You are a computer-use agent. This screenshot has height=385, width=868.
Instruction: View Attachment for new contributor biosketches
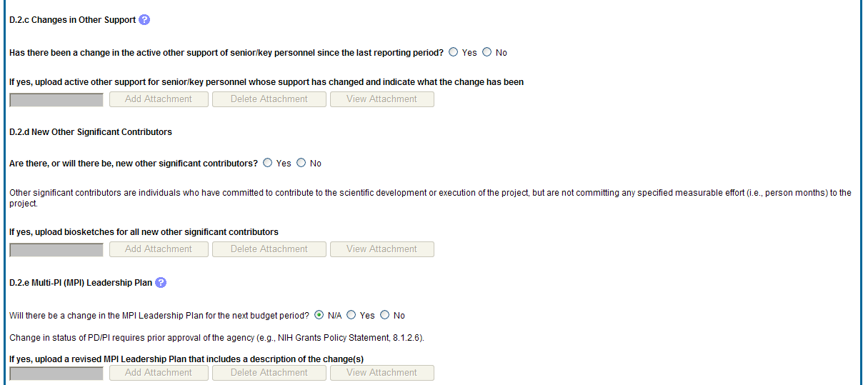[381, 249]
